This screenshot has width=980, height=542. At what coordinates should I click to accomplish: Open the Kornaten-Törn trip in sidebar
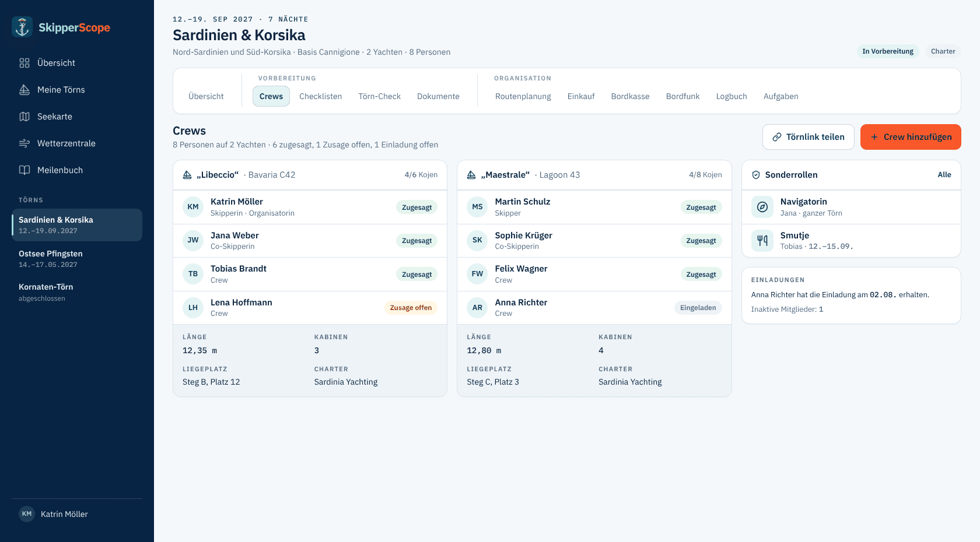pos(77,292)
